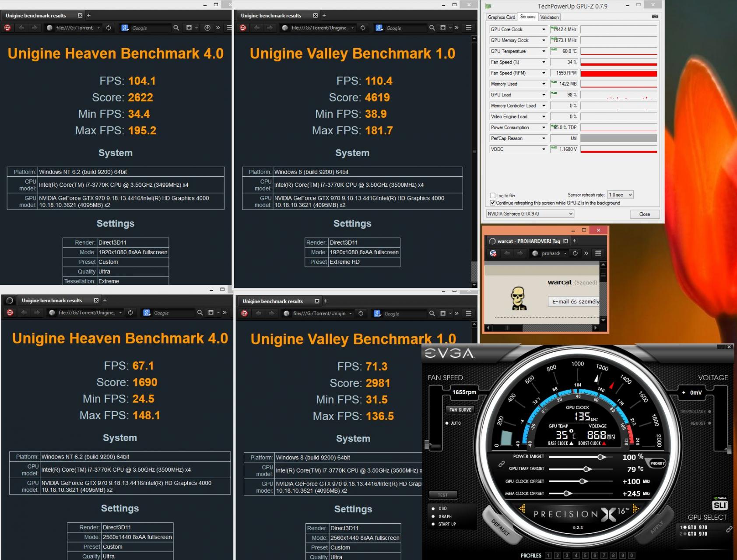Click left yellow arrow beside Precision logo

[522, 508]
